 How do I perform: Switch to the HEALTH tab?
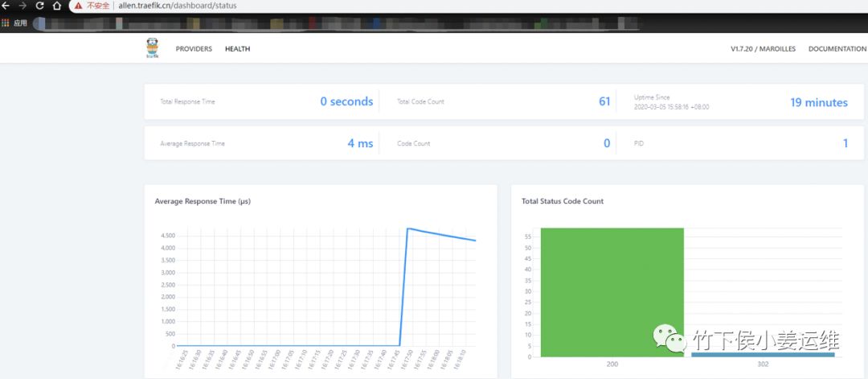tap(237, 49)
